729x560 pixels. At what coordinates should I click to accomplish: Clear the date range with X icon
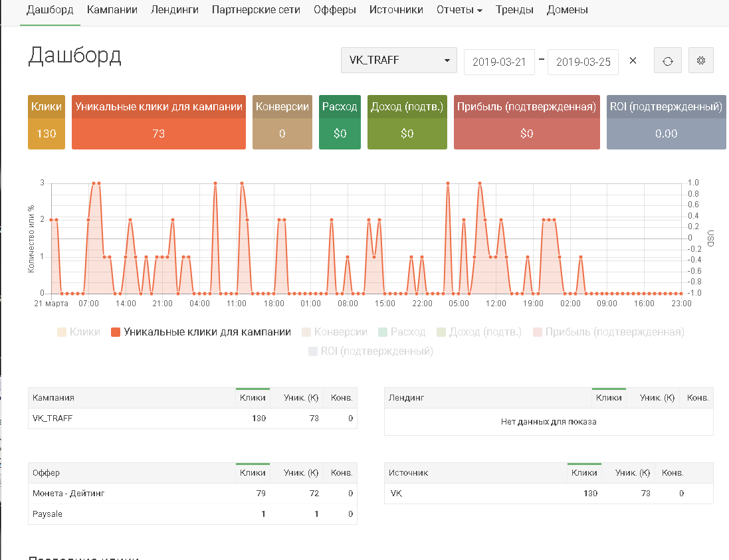tap(633, 61)
